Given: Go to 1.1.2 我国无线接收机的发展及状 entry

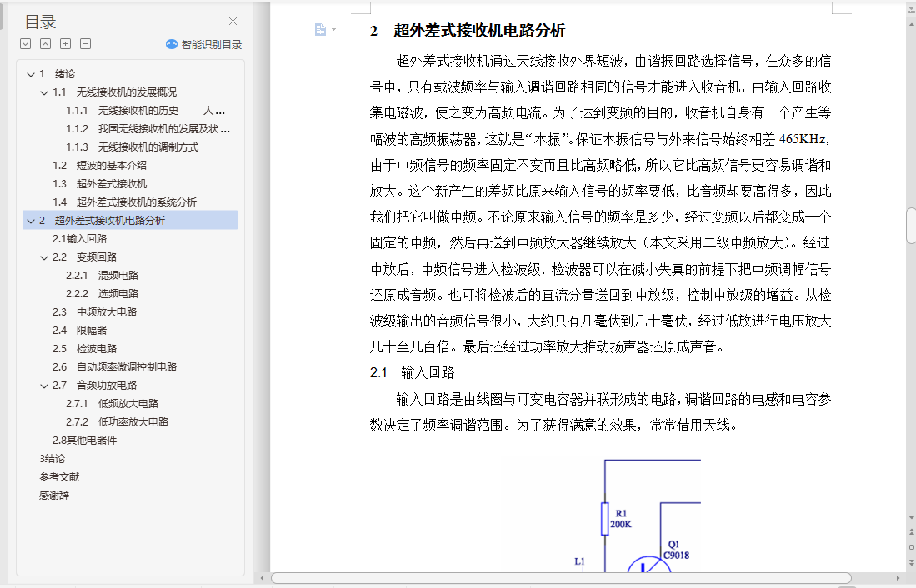Looking at the screenshot, I should pos(148,129).
